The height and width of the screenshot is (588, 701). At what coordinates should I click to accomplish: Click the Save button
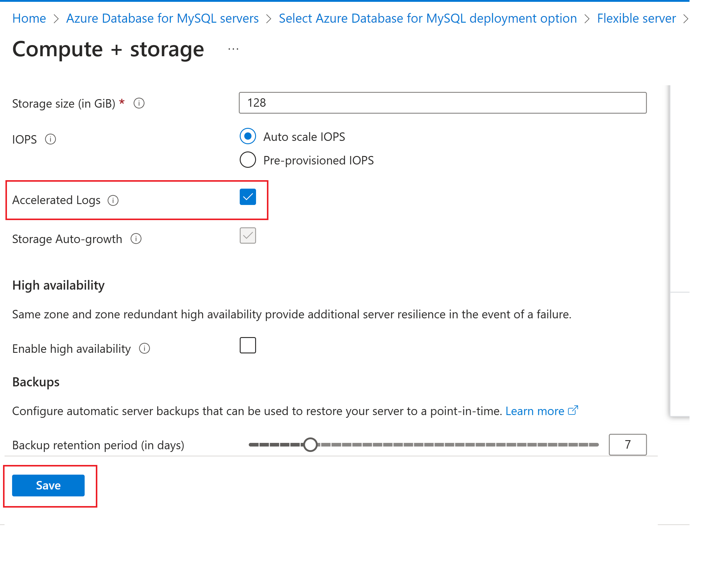pyautogui.click(x=48, y=485)
